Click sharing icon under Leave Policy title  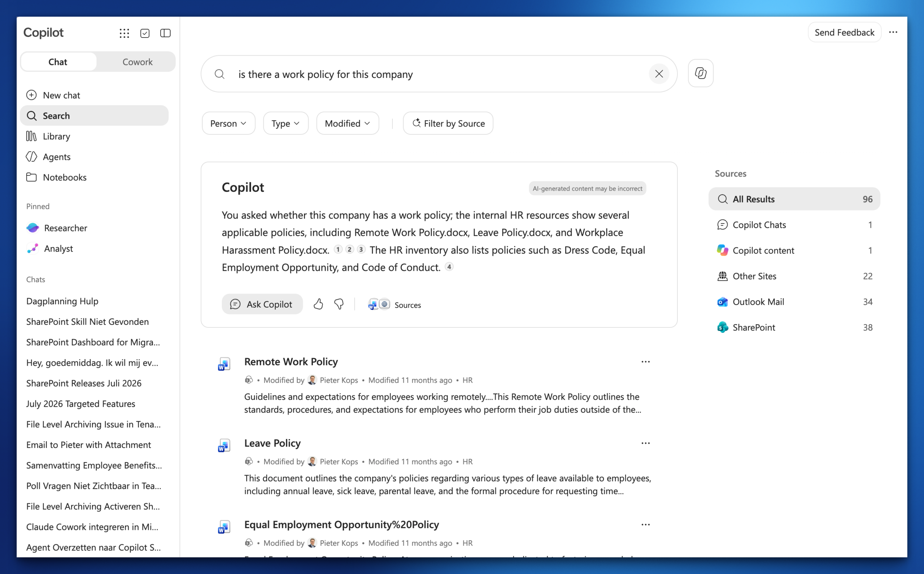(x=249, y=461)
